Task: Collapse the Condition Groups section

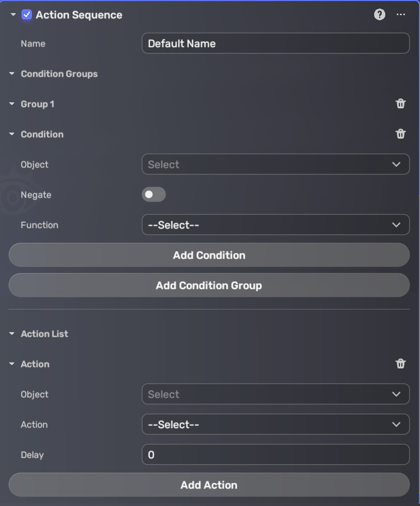Action: [12, 74]
